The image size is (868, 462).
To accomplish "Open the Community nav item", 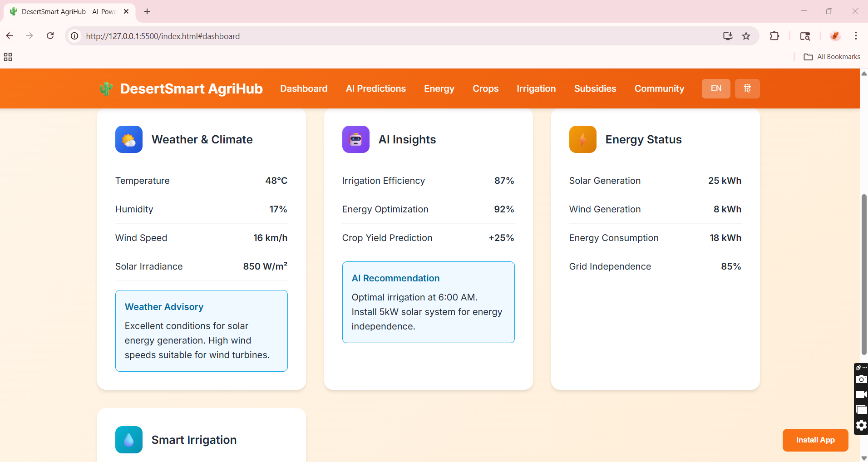I will point(659,88).
